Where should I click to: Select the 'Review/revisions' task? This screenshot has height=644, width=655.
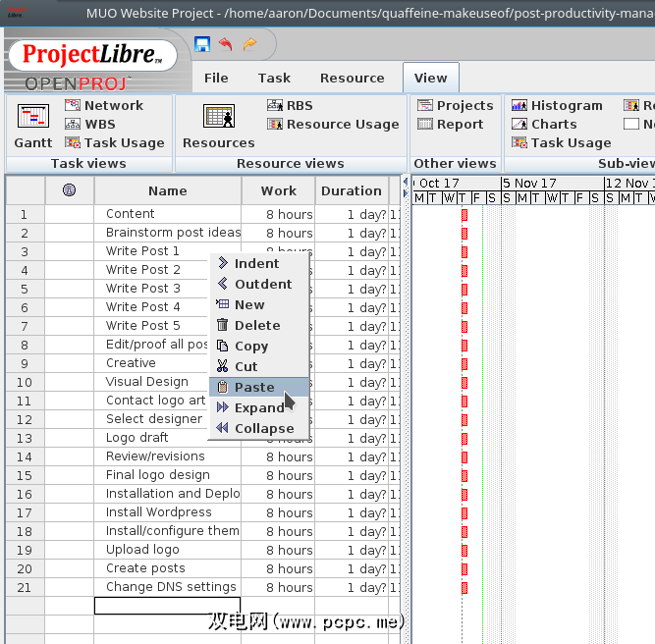pos(155,456)
